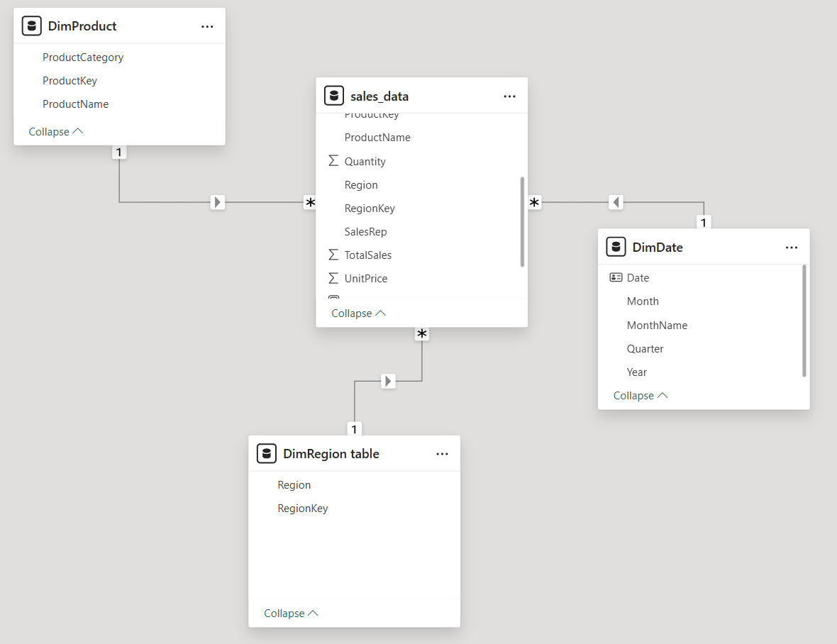Collapse the DimProduct table card
This screenshot has height=644, width=837.
tap(56, 131)
